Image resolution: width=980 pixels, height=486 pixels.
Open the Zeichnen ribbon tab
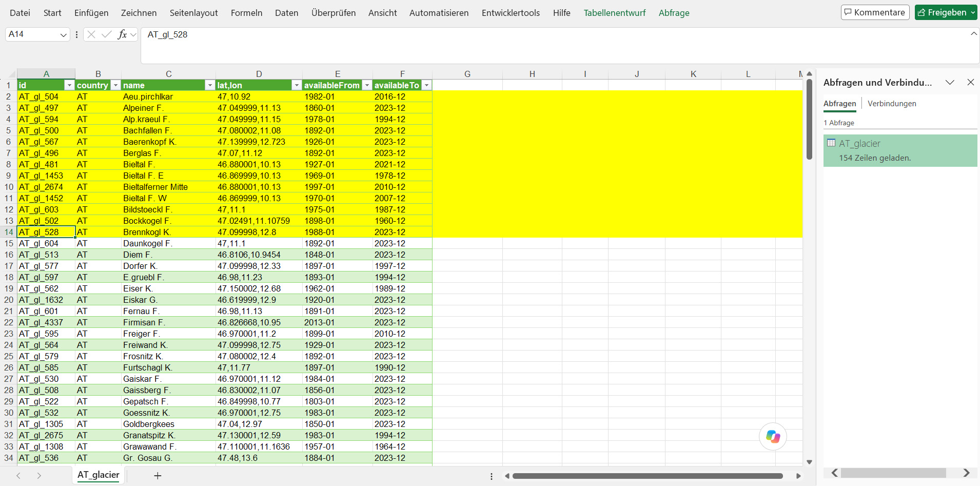tap(139, 13)
